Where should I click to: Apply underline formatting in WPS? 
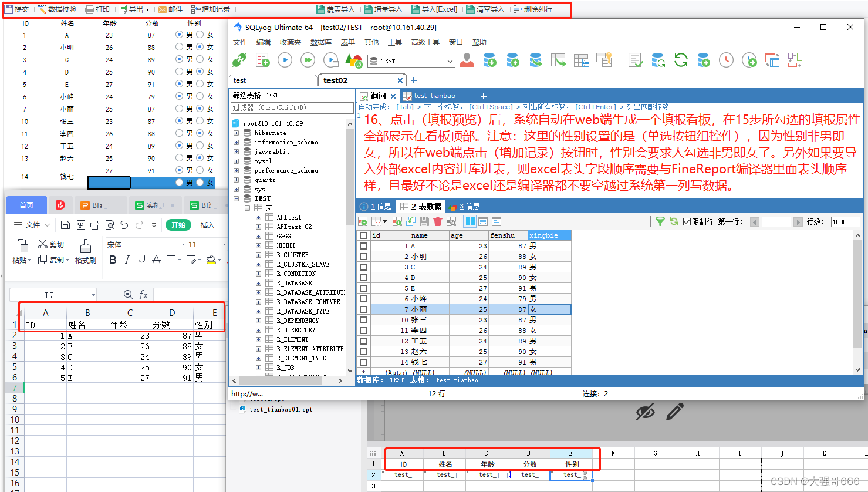coord(141,260)
